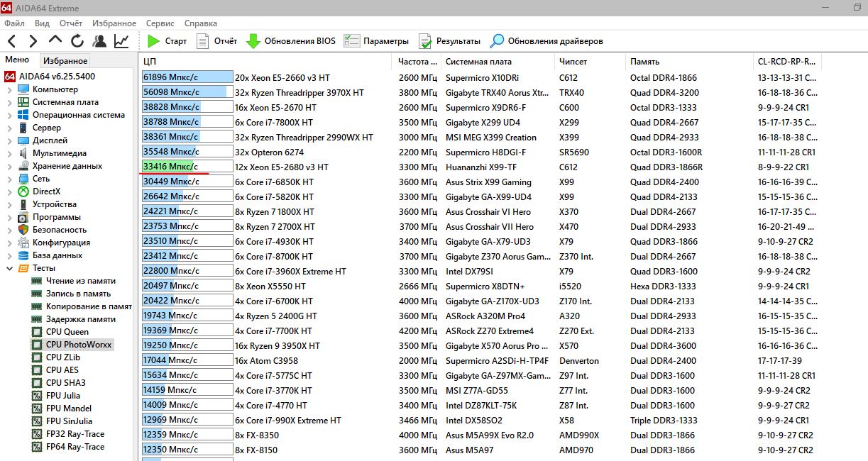This screenshot has height=461, width=868.
Task: Select the Безопасность shield icon
Action: 23,230
